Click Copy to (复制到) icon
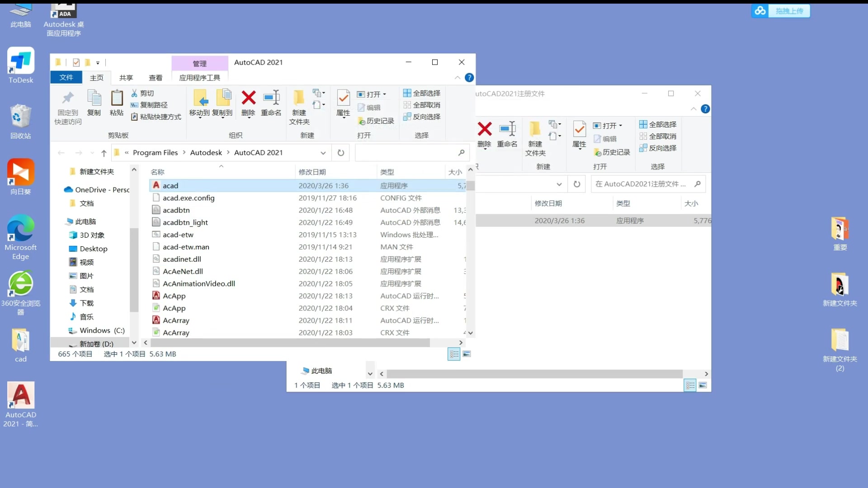The height and width of the screenshot is (488, 868). tap(223, 98)
